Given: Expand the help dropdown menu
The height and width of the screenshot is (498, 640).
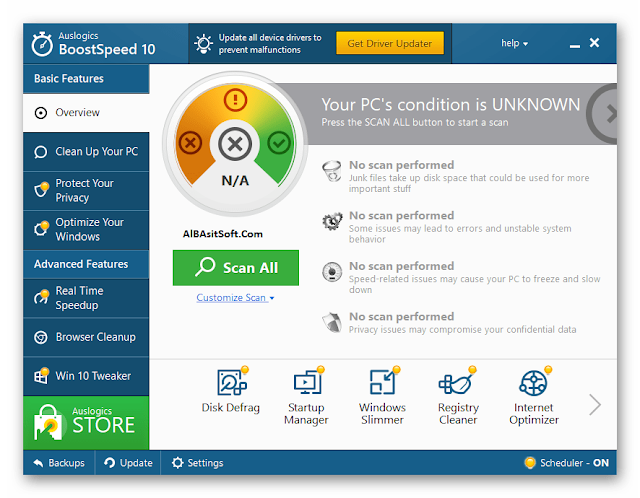Looking at the screenshot, I should tap(514, 43).
